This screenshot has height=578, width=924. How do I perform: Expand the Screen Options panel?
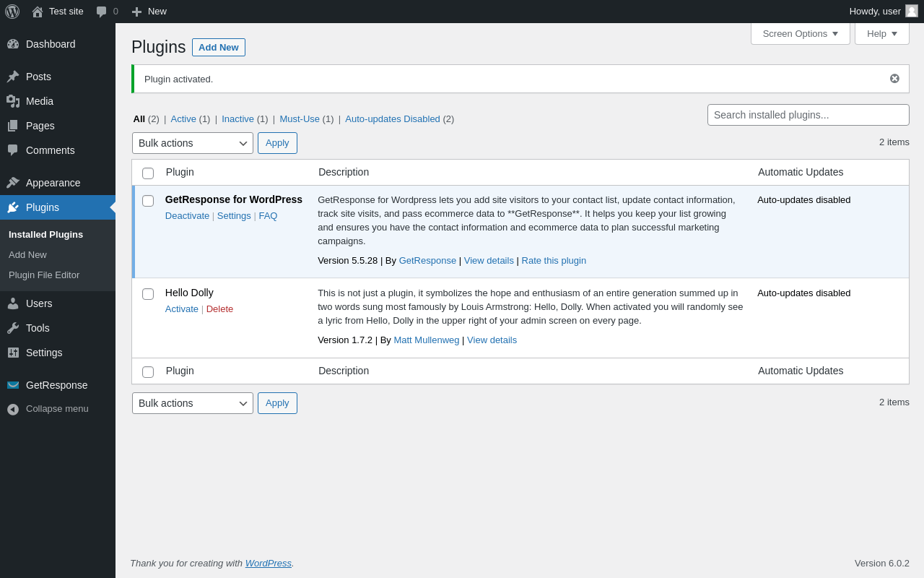point(800,33)
